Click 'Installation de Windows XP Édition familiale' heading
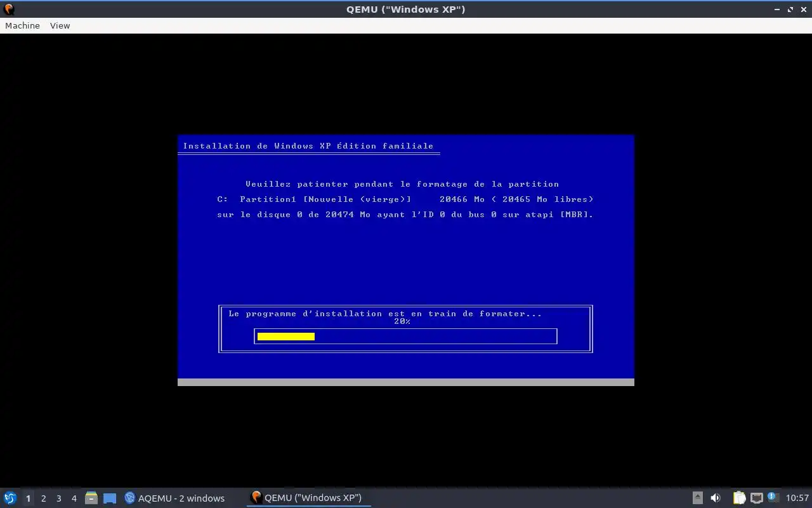The width and height of the screenshot is (812, 508). click(308, 146)
